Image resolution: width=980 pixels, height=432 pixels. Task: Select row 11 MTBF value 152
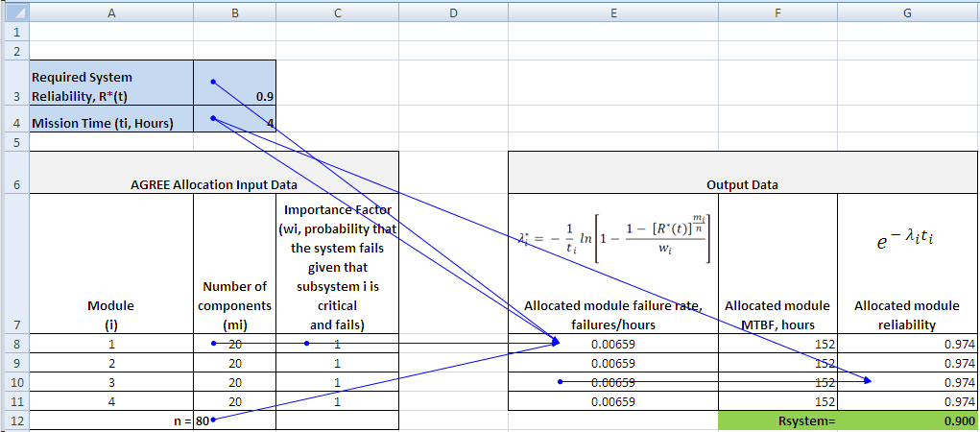(778, 401)
